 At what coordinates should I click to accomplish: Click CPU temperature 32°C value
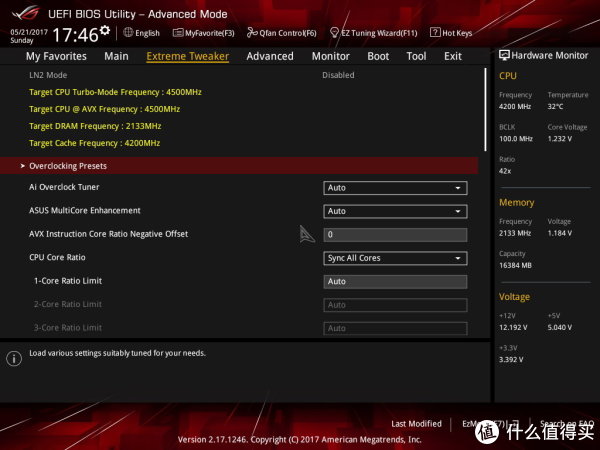(555, 106)
